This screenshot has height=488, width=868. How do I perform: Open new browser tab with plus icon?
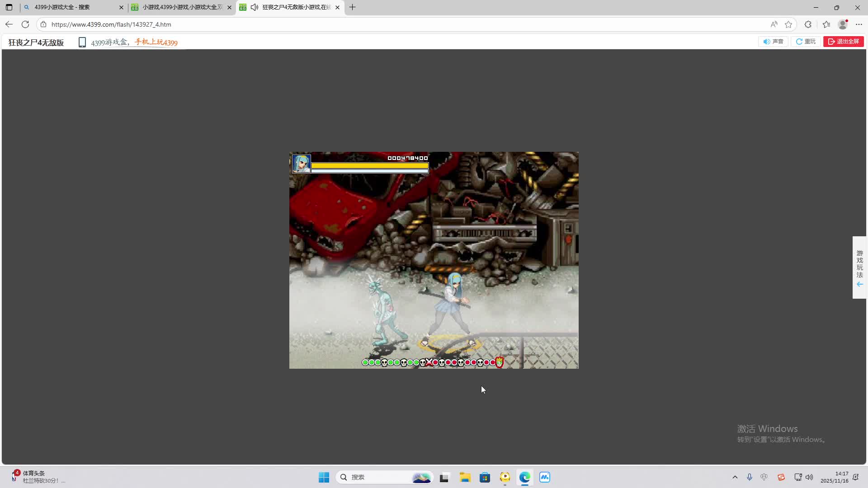point(353,7)
